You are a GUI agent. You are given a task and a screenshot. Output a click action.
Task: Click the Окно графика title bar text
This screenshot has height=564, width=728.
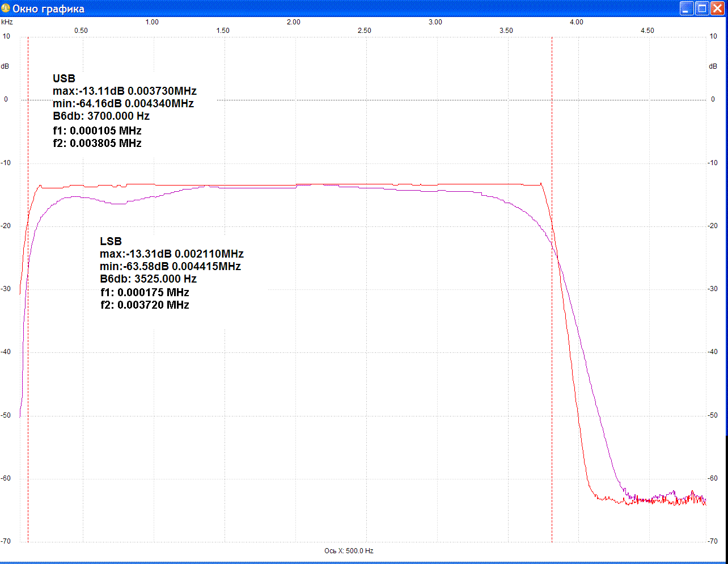point(49,9)
